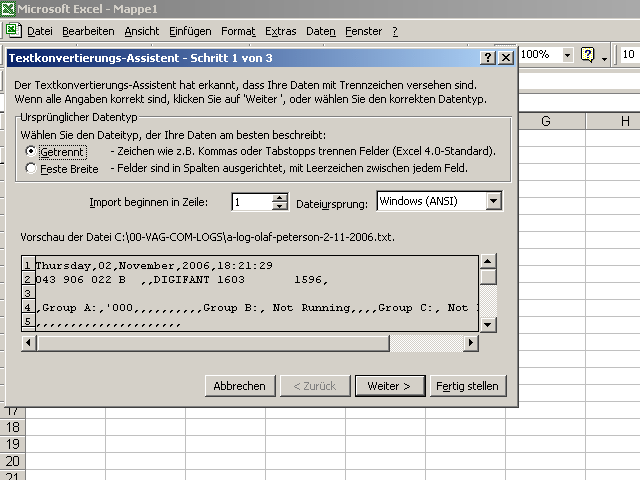Open the toolbar options arrow beside help icon

pyautogui.click(x=604, y=57)
